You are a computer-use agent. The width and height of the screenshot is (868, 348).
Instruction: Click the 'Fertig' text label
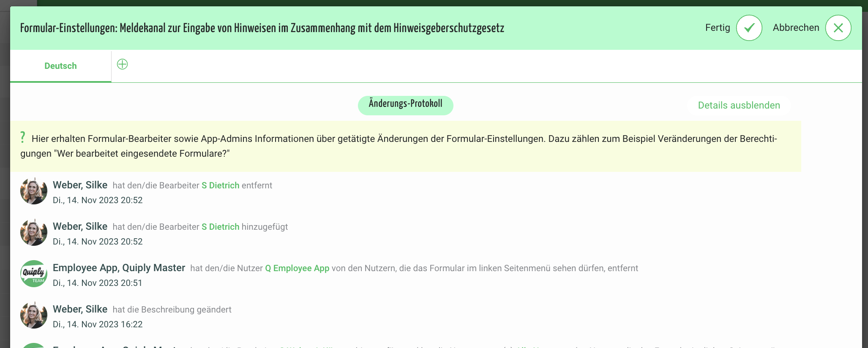[x=717, y=28]
